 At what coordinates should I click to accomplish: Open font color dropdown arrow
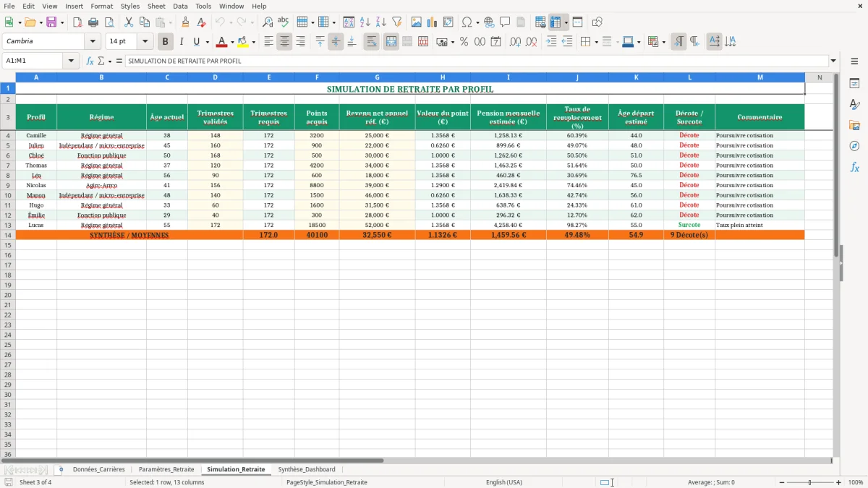point(232,42)
